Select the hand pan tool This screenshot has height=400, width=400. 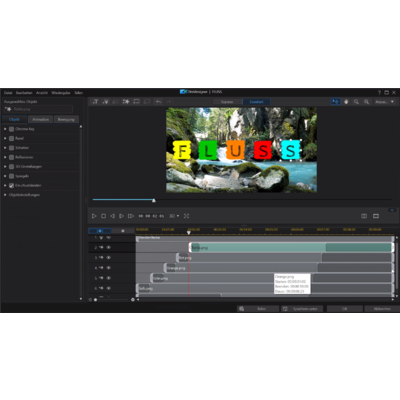point(346,102)
